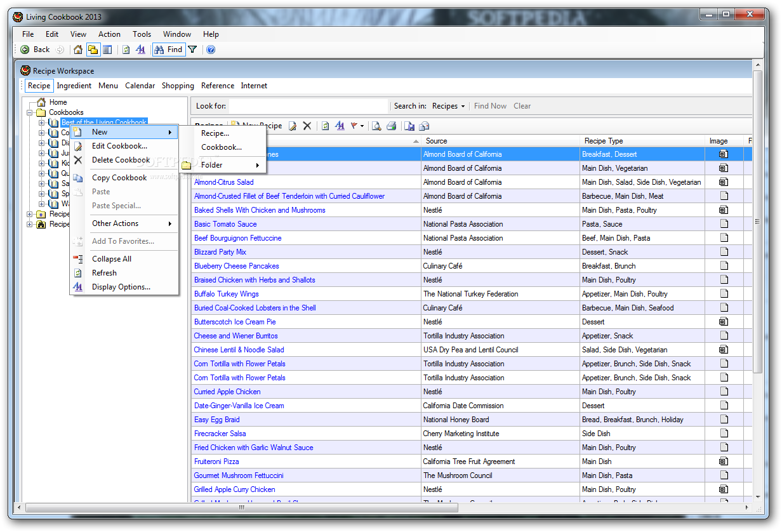Open the Buffalo Turkey Wings recipe link
The image size is (782, 532).
point(227,294)
